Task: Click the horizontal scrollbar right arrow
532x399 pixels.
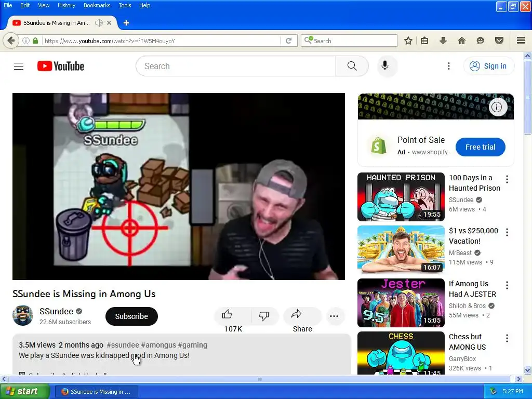Action: 519,379
